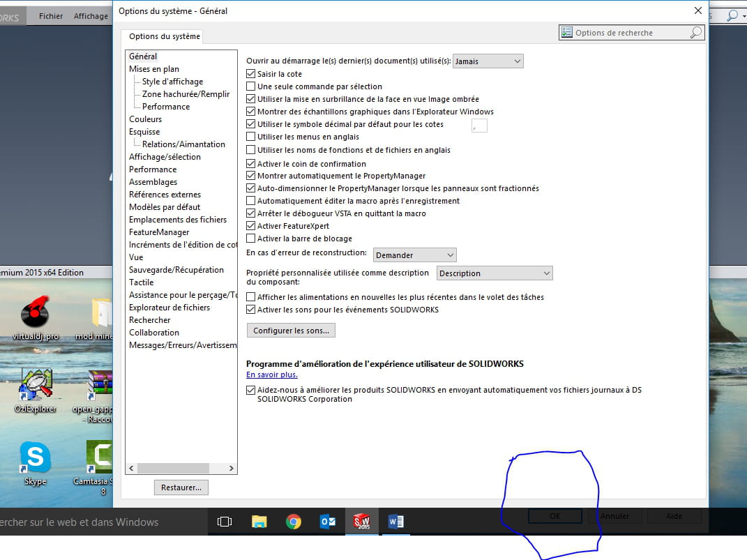Screen dimensions: 747x560
Task: Uncheck Saisir la cote
Action: click(x=250, y=74)
